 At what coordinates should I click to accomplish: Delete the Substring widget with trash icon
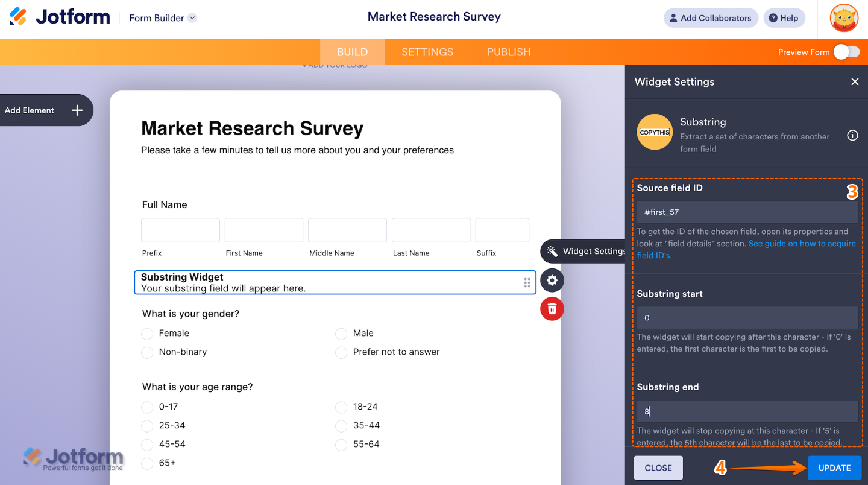pos(552,309)
